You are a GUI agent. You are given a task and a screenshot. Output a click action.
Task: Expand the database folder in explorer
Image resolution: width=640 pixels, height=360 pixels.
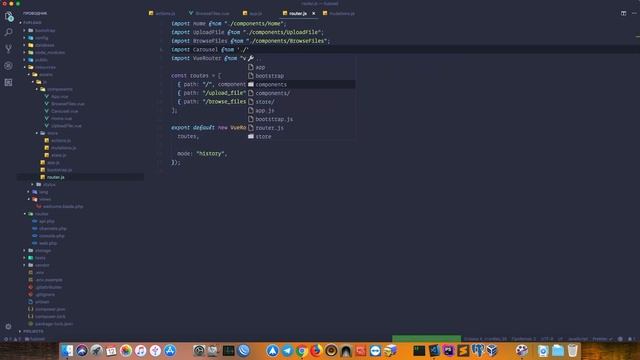click(44, 45)
